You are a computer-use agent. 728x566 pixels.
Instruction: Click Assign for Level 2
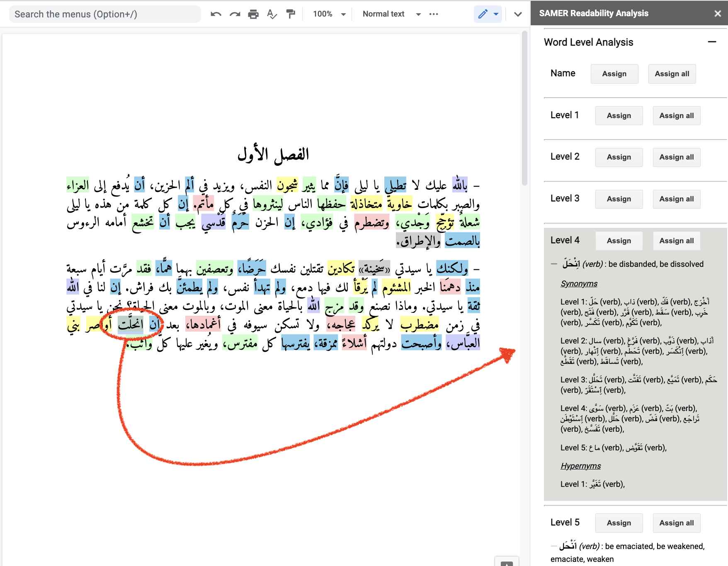tap(619, 157)
